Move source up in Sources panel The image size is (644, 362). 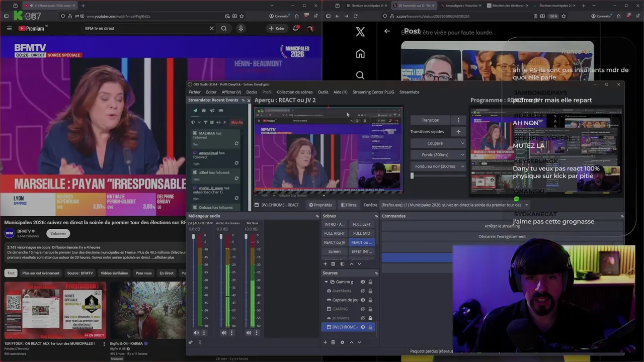point(351,342)
